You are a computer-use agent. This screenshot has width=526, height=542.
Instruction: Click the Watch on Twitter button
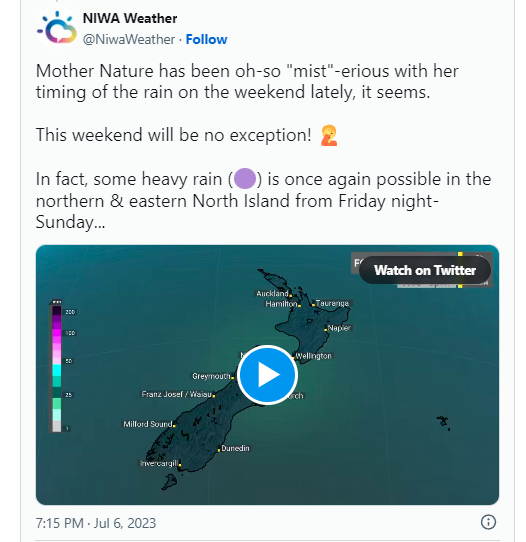pyautogui.click(x=425, y=270)
